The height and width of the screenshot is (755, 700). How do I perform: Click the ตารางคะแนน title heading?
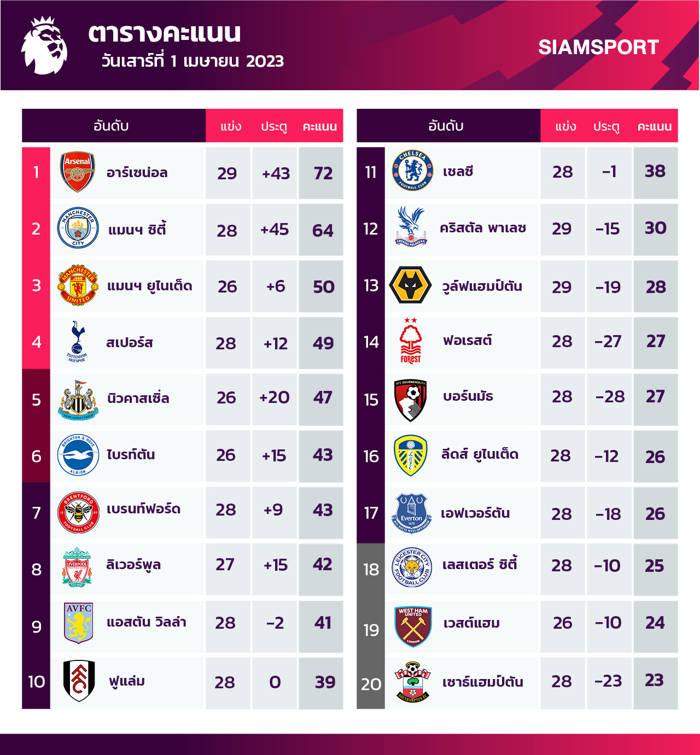click(x=165, y=33)
